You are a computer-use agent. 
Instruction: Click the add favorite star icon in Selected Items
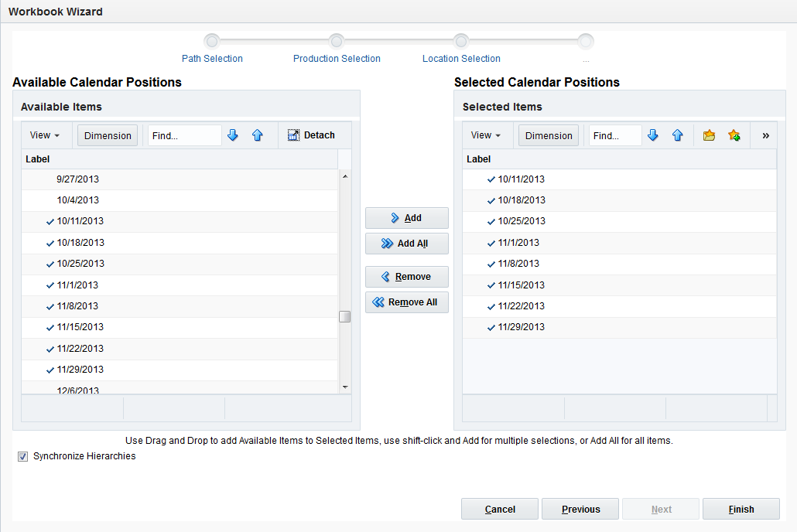click(734, 135)
